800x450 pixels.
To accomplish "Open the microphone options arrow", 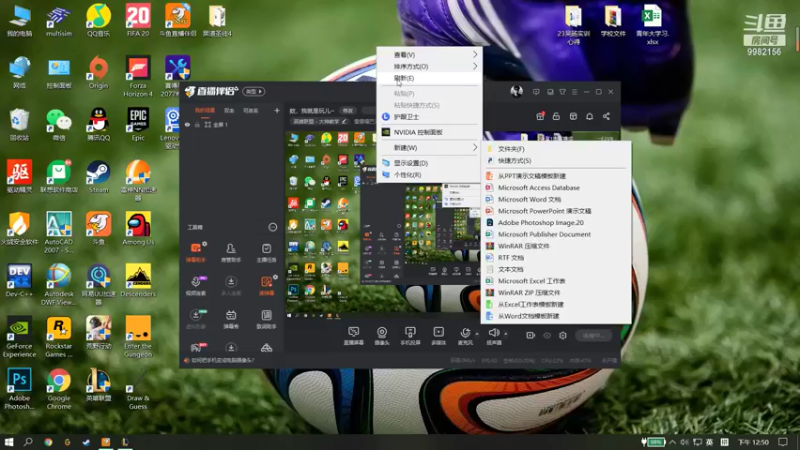I will (477, 334).
